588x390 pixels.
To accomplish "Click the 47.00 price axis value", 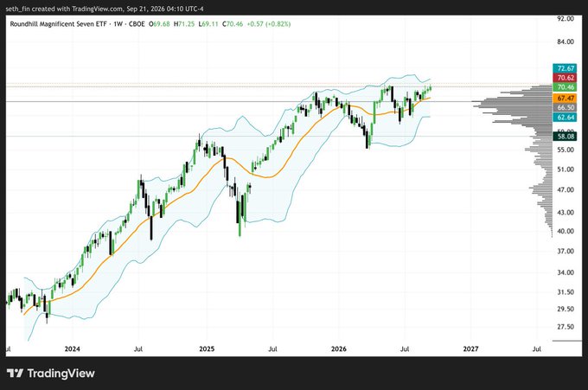I will 566,189.
